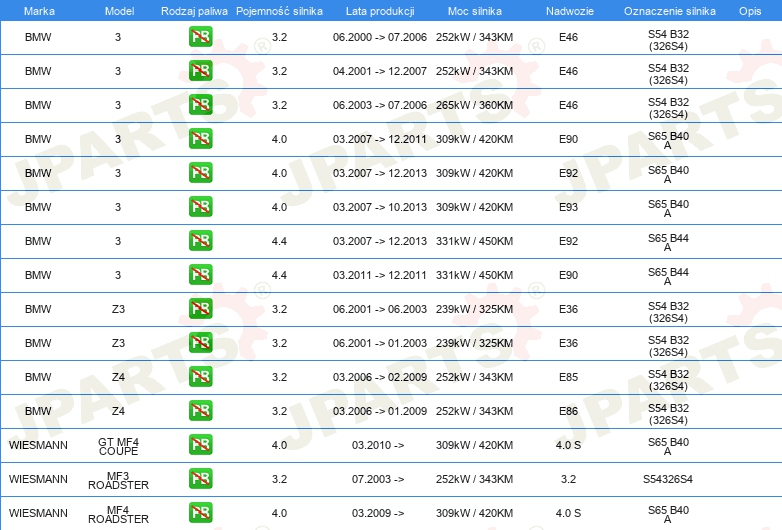Click the 03.2006 -> 01.2009 date cell
This screenshot has height=530, width=782.
click(380, 411)
